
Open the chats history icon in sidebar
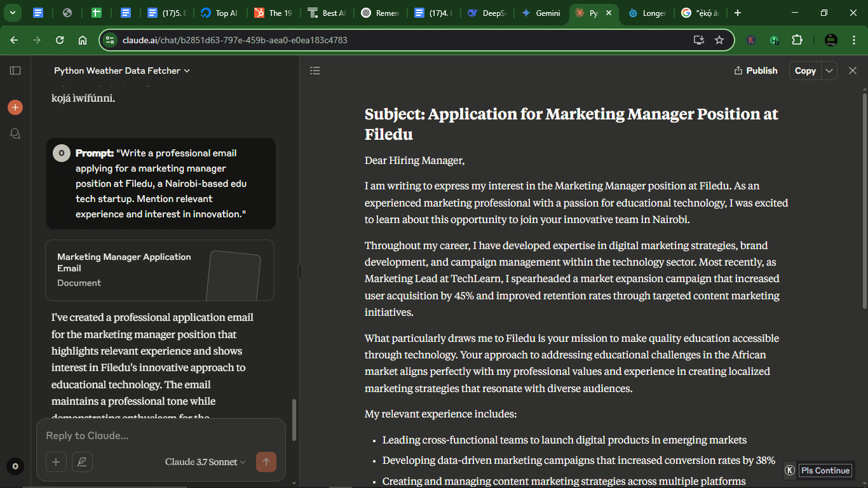point(15,133)
